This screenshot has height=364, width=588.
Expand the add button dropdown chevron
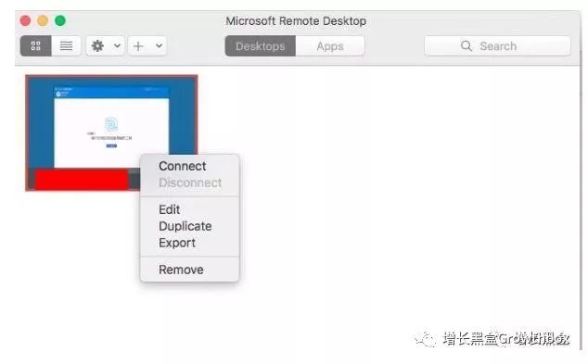click(159, 46)
